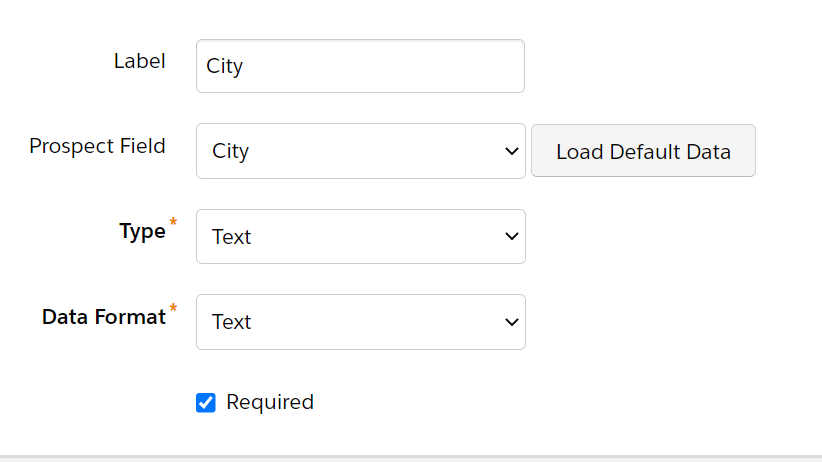Click the bold "Data Format" caption

[x=103, y=317]
